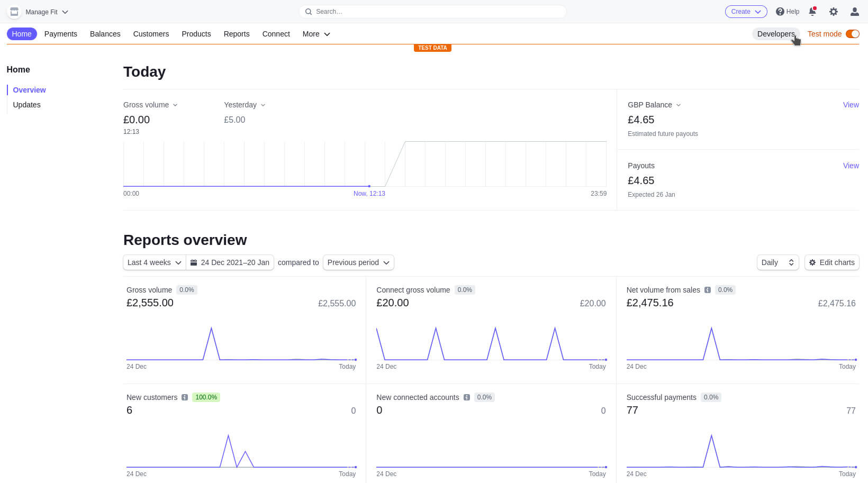Open the Help question mark icon
Image resolution: width=868 pixels, height=483 pixels.
pos(780,12)
